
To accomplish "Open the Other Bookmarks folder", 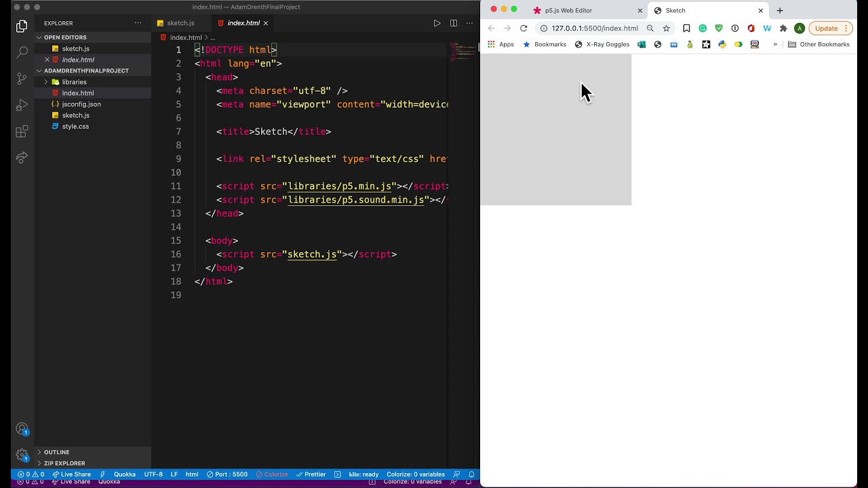I will 818,45.
